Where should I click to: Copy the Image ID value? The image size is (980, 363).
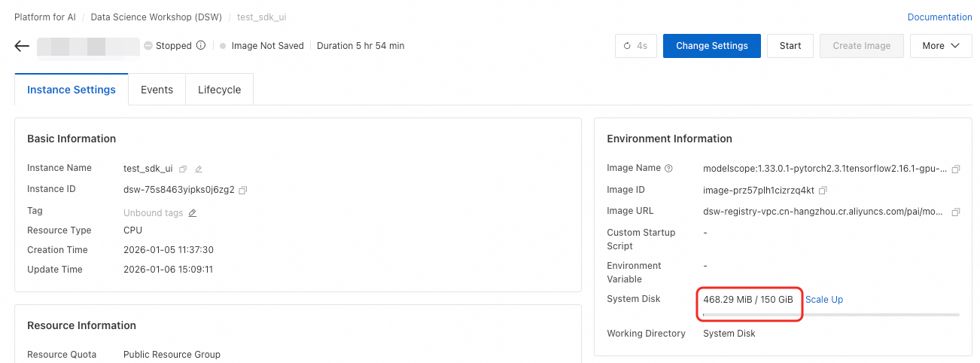tap(823, 191)
